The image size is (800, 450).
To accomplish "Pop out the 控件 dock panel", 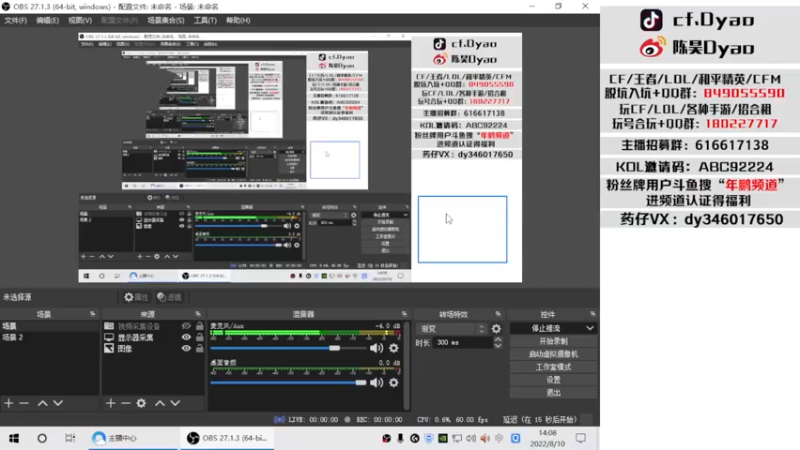I will [x=592, y=314].
